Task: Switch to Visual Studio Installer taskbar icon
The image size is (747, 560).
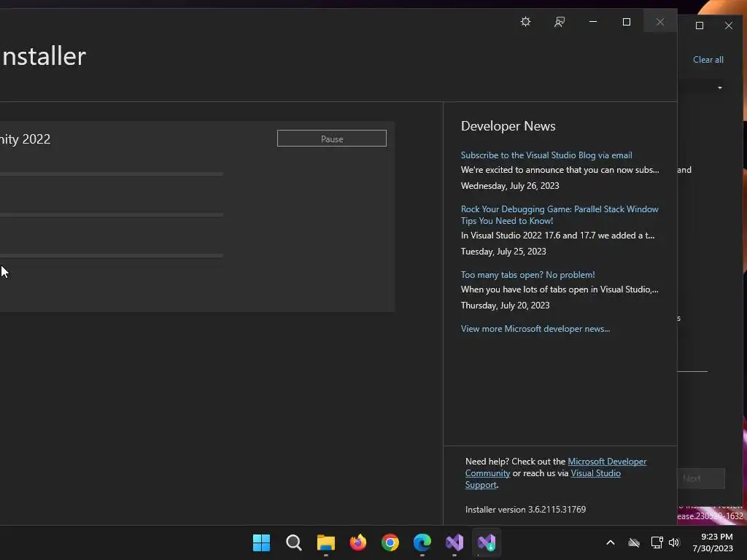Action: 487,542
